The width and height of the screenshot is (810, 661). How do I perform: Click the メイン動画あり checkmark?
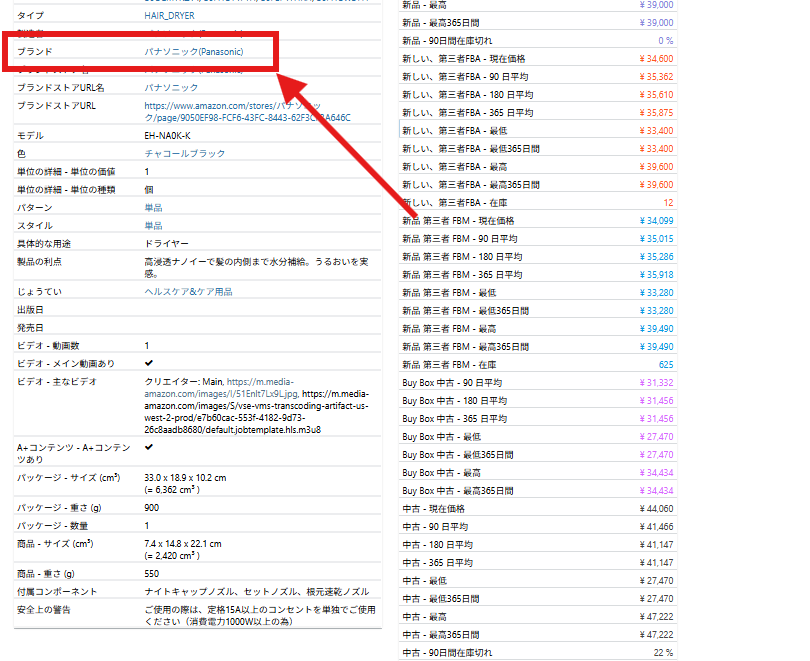(149, 362)
